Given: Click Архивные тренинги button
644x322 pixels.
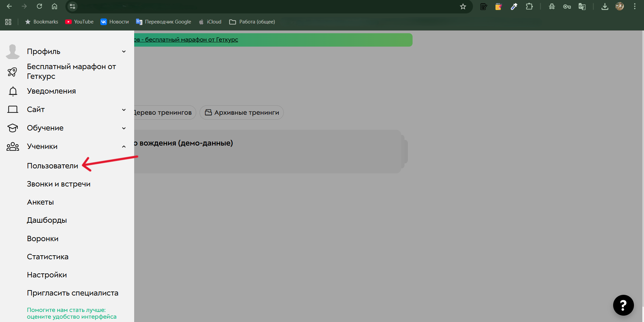Looking at the screenshot, I should 242,113.
